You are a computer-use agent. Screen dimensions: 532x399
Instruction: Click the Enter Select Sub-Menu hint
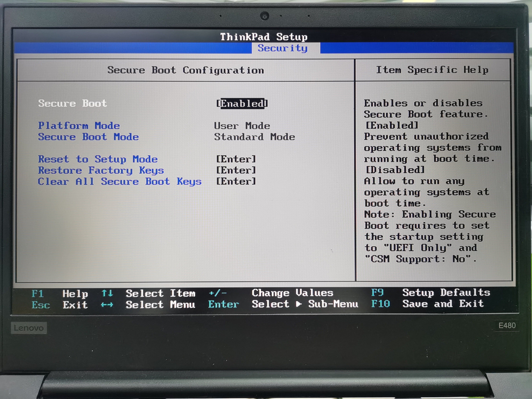pyautogui.click(x=283, y=304)
